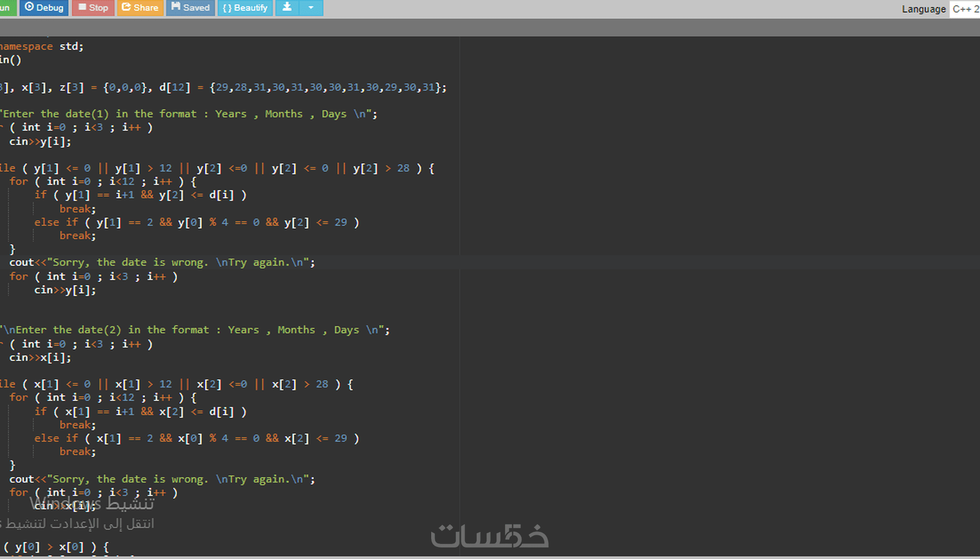This screenshot has width=980, height=559.
Task: Click the array declaration line with d[12]
Action: [x=223, y=88]
